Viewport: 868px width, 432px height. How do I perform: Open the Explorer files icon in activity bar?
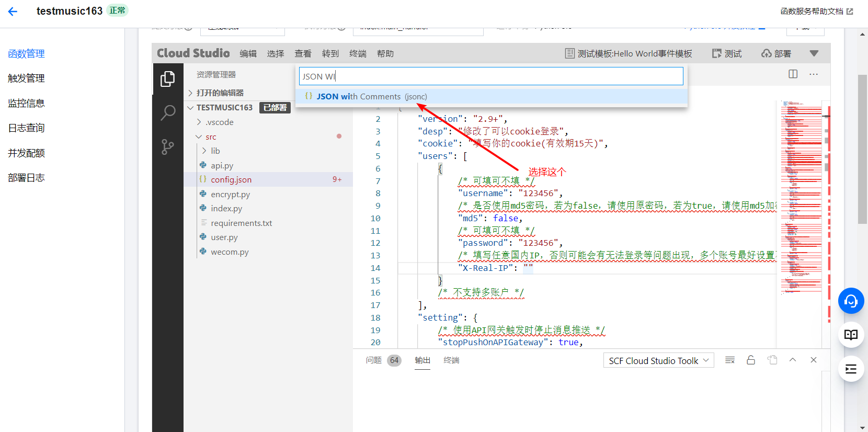[x=168, y=79]
